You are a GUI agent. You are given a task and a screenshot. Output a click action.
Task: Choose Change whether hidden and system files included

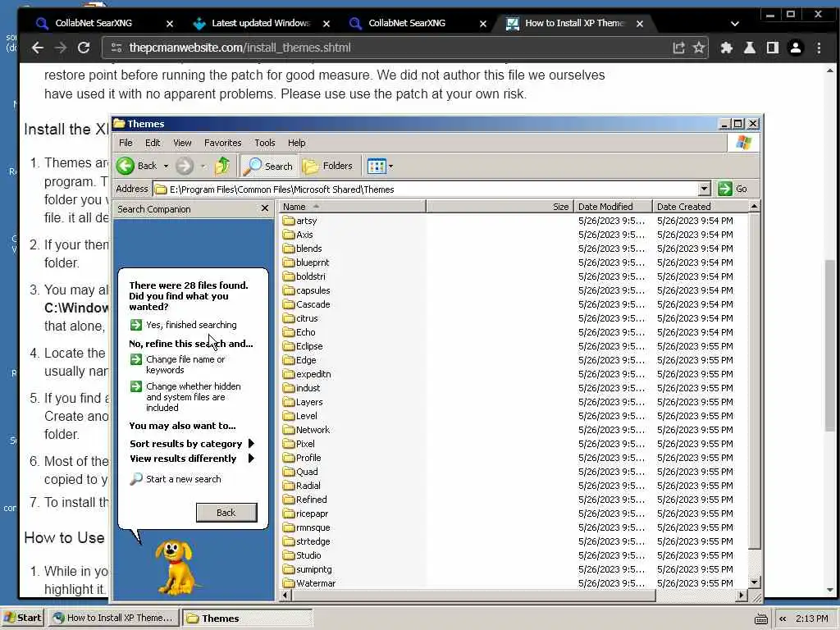(186, 397)
